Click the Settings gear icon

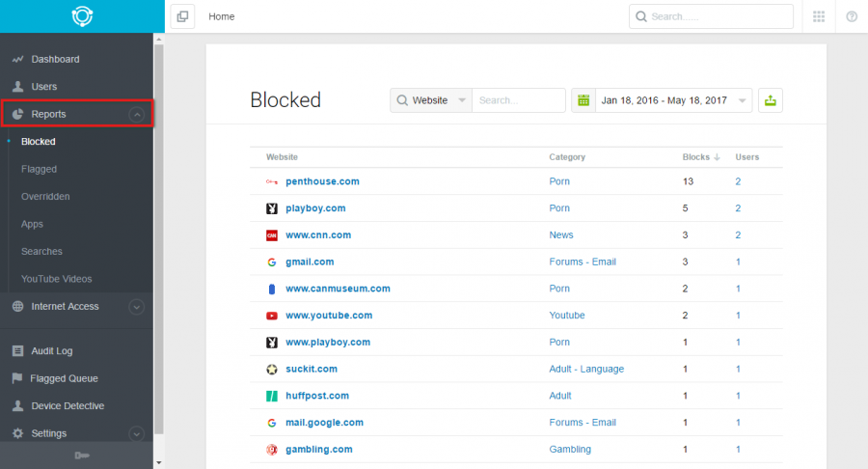pyautogui.click(x=17, y=433)
